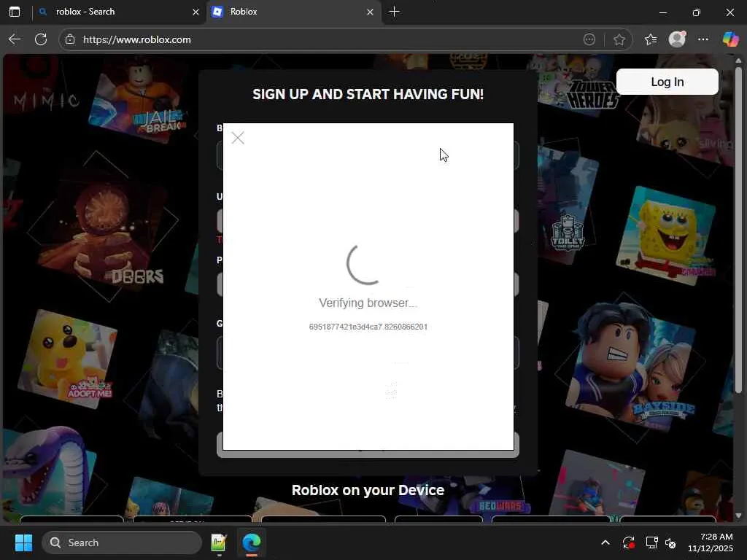Viewport: 747px width, 560px height.
Task: Close the Roblox tab
Action: [x=370, y=12]
